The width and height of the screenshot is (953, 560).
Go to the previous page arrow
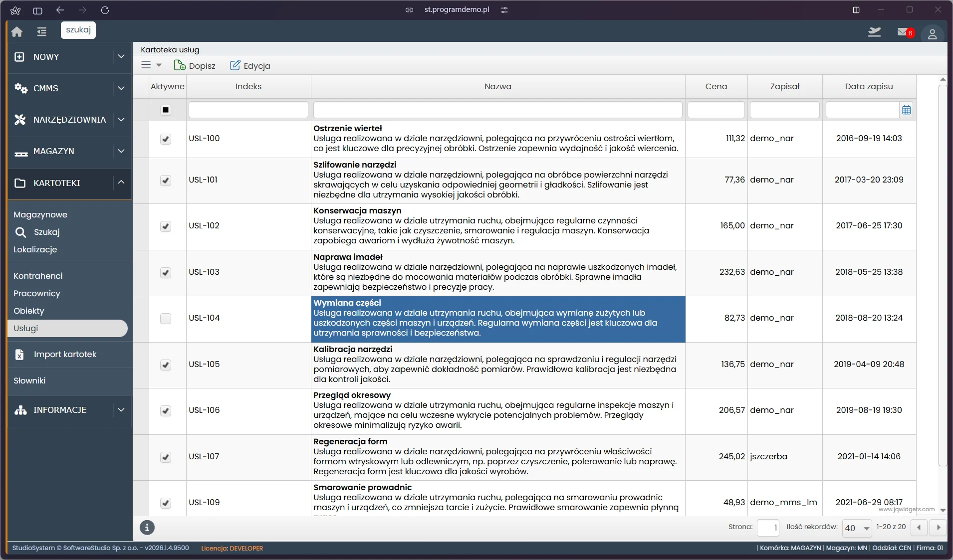pos(919,528)
